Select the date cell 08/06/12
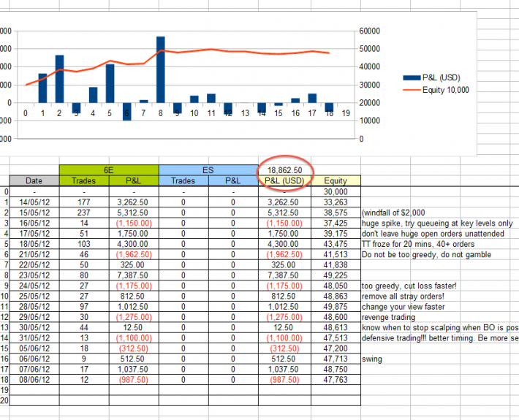Screen dimensions: 519x420 (x=34, y=380)
